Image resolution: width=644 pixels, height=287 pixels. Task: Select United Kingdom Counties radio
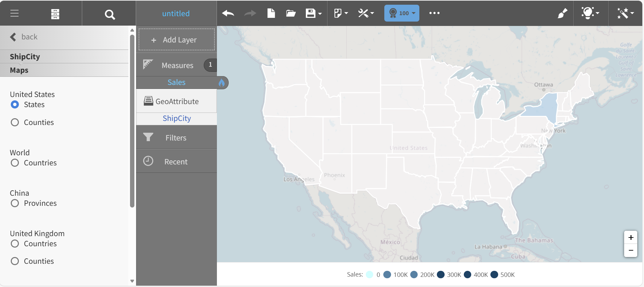click(15, 261)
